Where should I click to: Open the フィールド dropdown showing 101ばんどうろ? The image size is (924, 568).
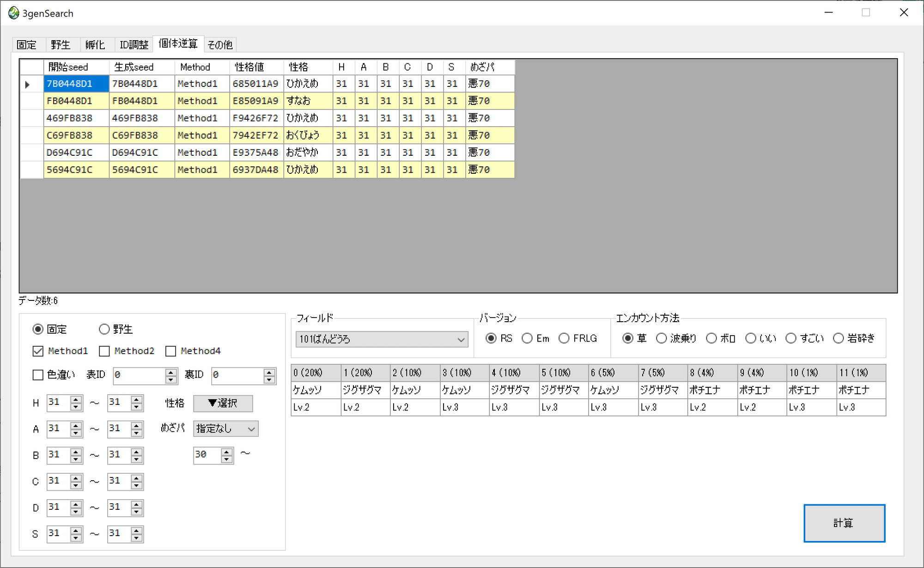click(461, 339)
